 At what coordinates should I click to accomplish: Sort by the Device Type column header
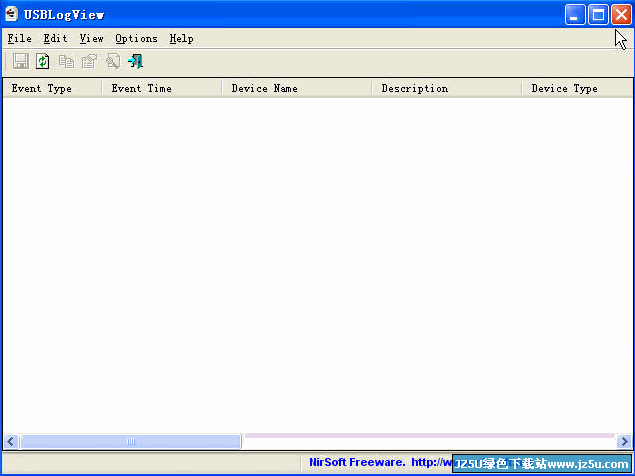tap(577, 88)
